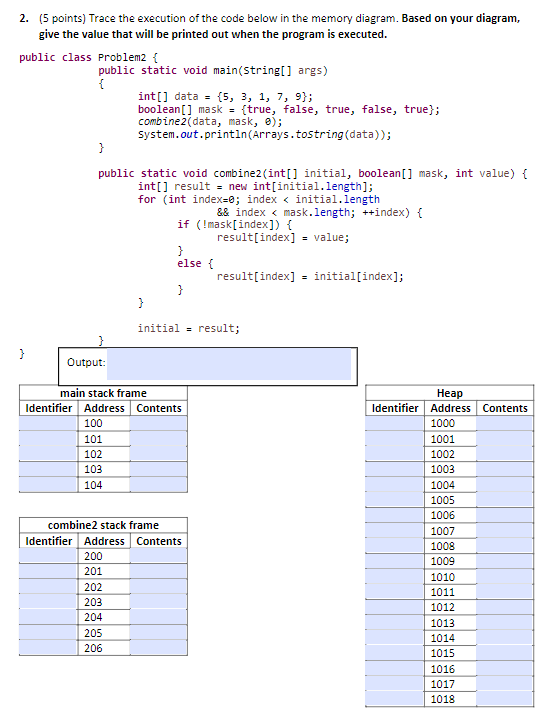Image resolution: width=545 pixels, height=727 pixels.
Task: Click Contents field at main address 102
Action: pos(159,454)
